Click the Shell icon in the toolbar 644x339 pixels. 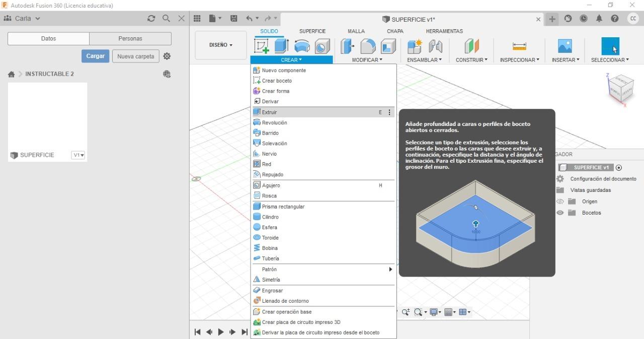(x=388, y=46)
